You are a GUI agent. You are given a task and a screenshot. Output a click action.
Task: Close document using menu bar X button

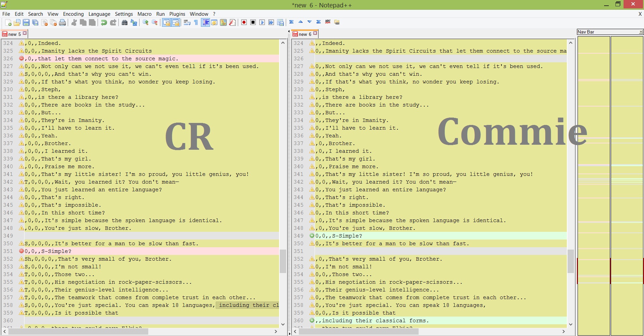pos(640,14)
